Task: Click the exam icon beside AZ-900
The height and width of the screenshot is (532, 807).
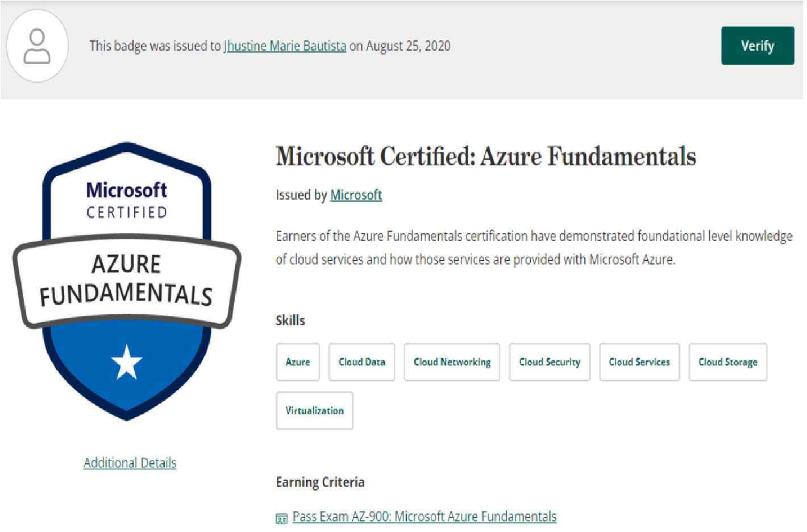Action: click(x=281, y=518)
